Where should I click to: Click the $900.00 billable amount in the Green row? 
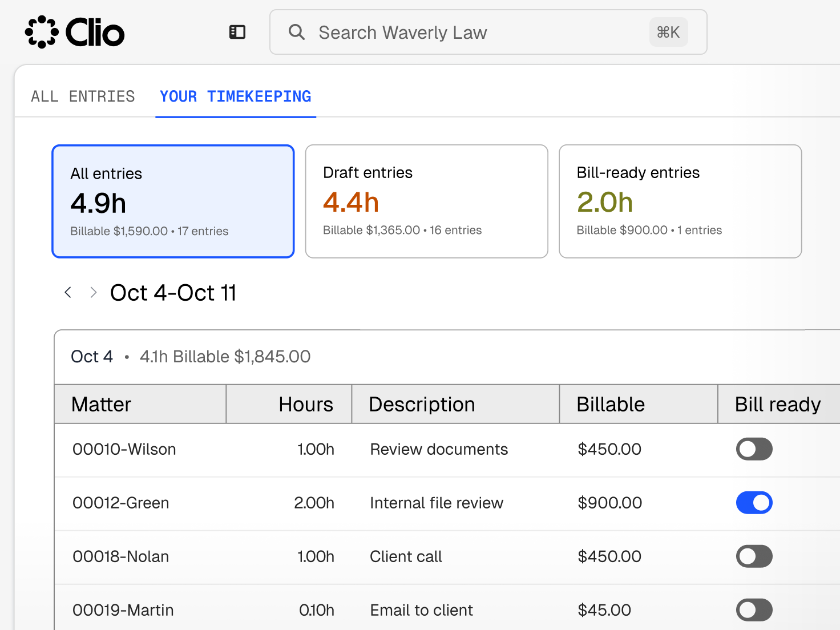(x=610, y=503)
